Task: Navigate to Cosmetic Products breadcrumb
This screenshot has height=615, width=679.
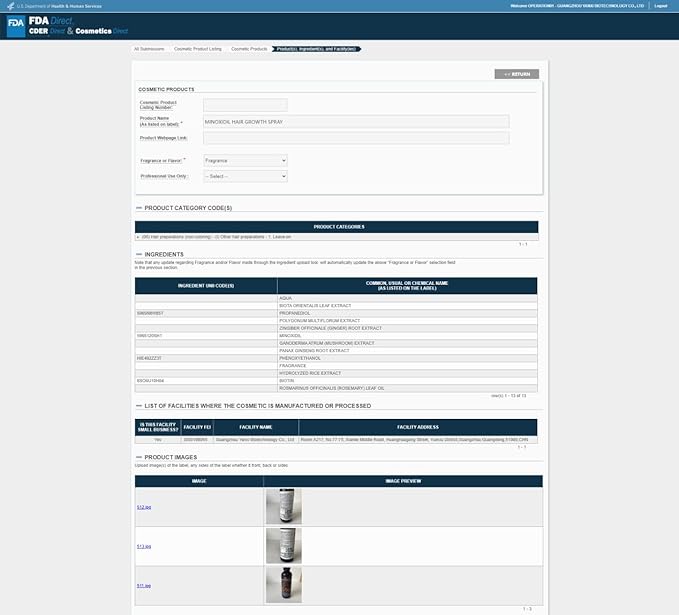Action: (249, 48)
